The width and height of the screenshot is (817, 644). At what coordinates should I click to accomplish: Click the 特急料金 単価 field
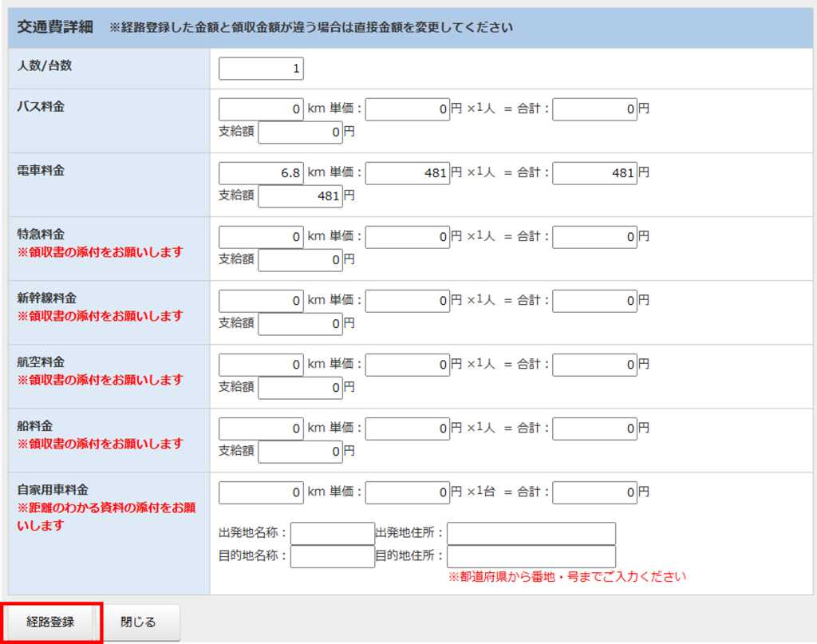408,237
